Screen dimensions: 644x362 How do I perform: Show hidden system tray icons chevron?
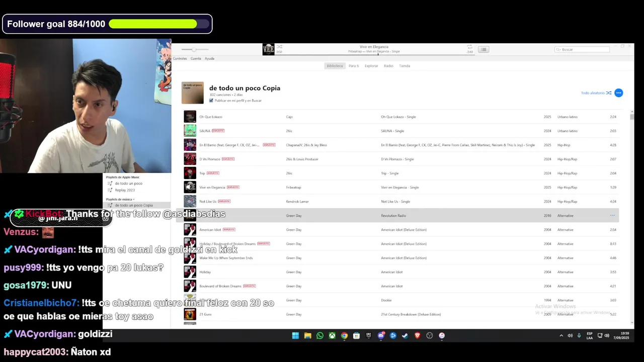click(x=561, y=336)
